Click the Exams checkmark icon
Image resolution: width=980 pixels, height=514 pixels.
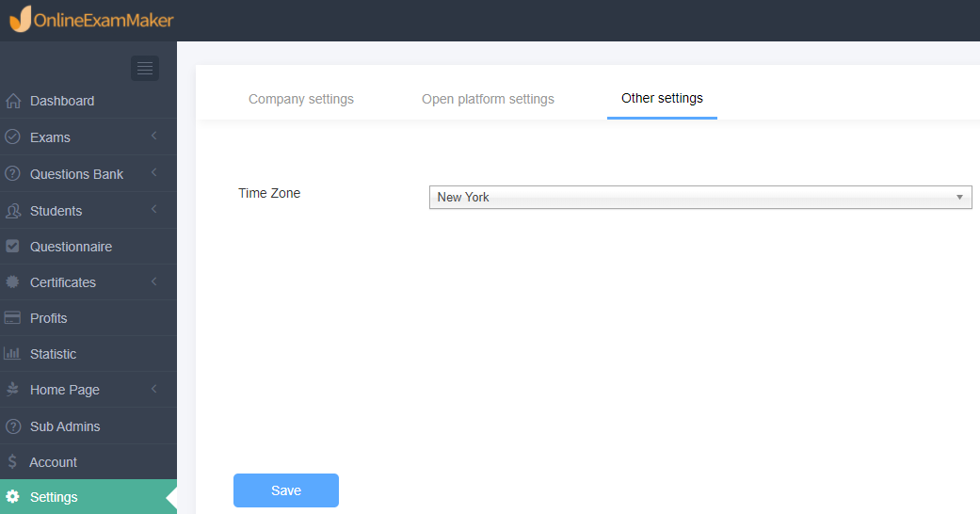12,137
